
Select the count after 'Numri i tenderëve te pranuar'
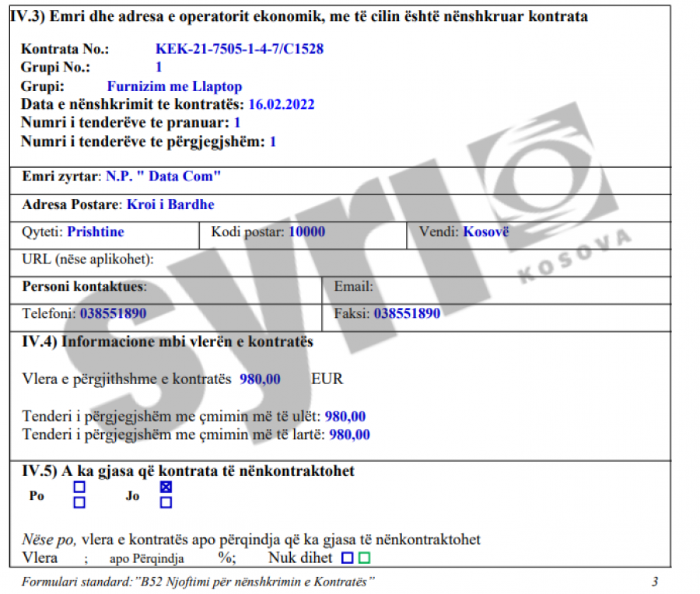pos(237,122)
